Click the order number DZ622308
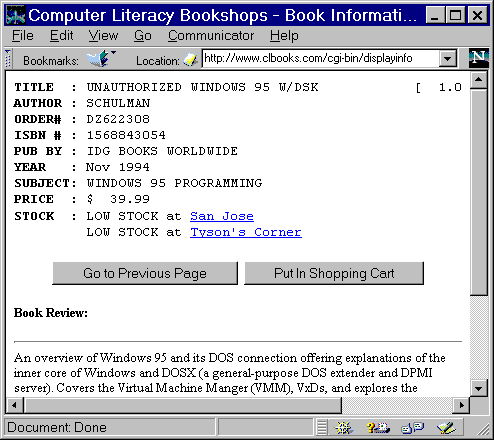The width and height of the screenshot is (494, 440). click(118, 119)
